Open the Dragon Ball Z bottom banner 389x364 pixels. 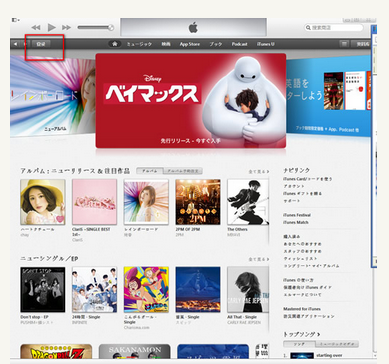pos(56,352)
